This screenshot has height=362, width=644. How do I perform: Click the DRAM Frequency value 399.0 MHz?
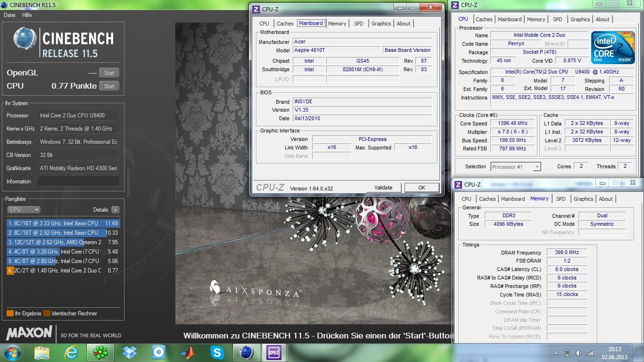(x=567, y=253)
